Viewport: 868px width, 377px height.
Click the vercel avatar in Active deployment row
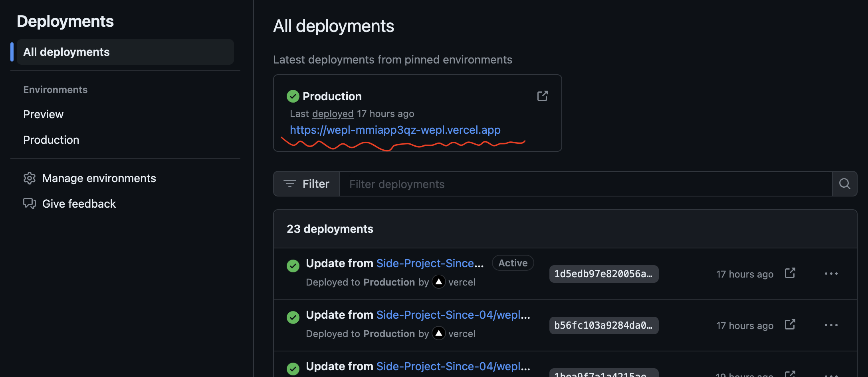click(439, 282)
